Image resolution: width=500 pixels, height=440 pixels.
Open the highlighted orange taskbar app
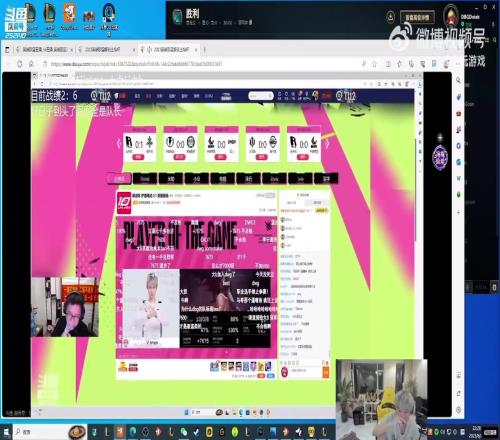pos(120,432)
